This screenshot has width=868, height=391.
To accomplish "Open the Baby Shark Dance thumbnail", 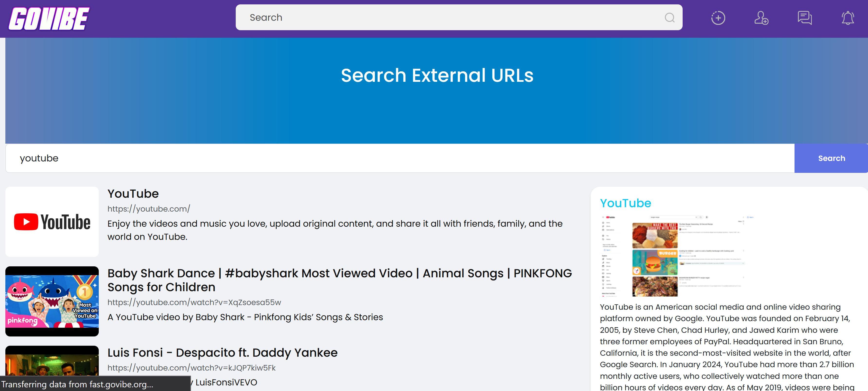I will tap(52, 301).
